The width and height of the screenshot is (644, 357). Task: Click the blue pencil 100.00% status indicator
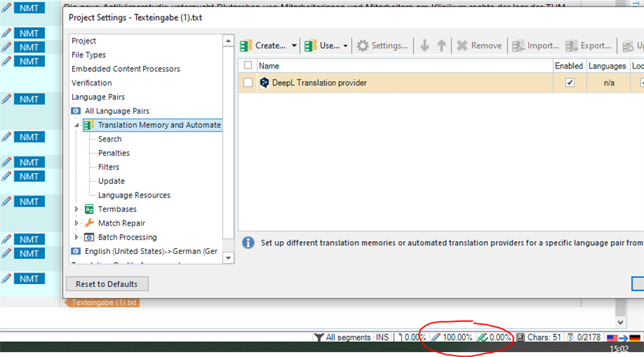452,337
